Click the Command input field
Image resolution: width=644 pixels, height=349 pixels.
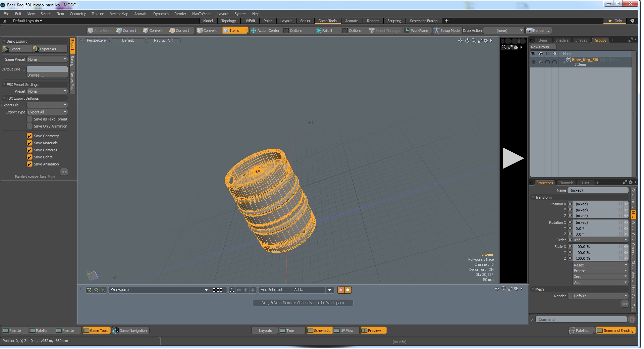coord(581,319)
